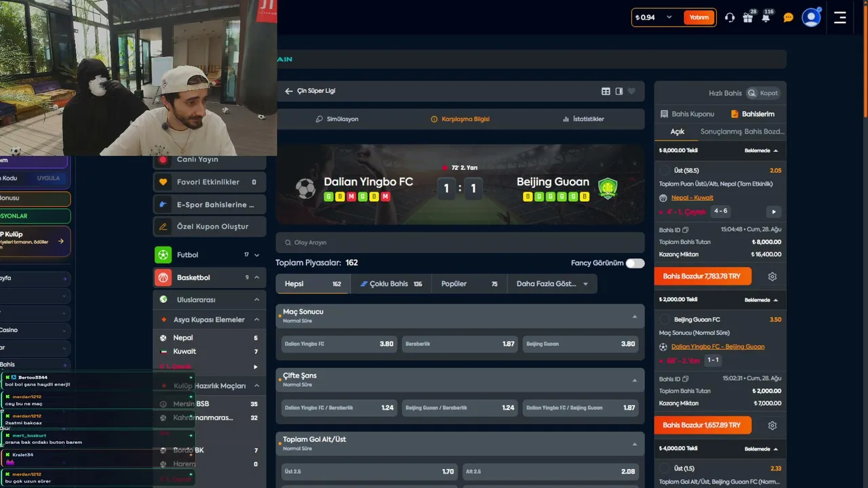Open the Açık bets tab

[677, 131]
